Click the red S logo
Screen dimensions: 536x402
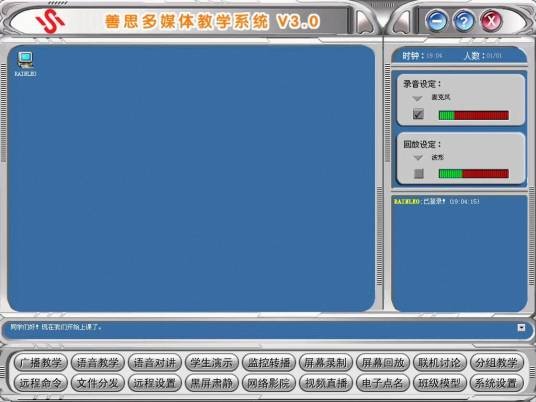51,21
